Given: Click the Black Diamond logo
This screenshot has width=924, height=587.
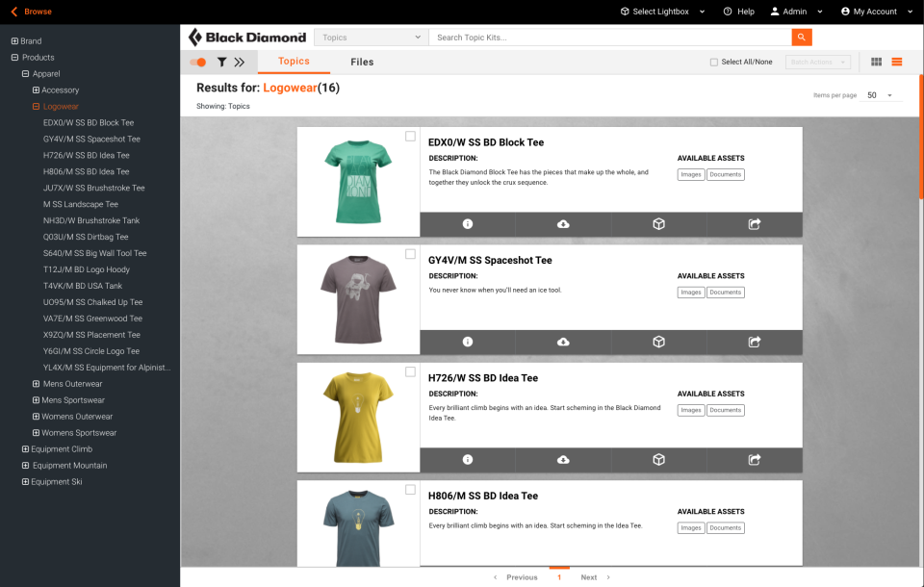Looking at the screenshot, I should click(x=247, y=38).
